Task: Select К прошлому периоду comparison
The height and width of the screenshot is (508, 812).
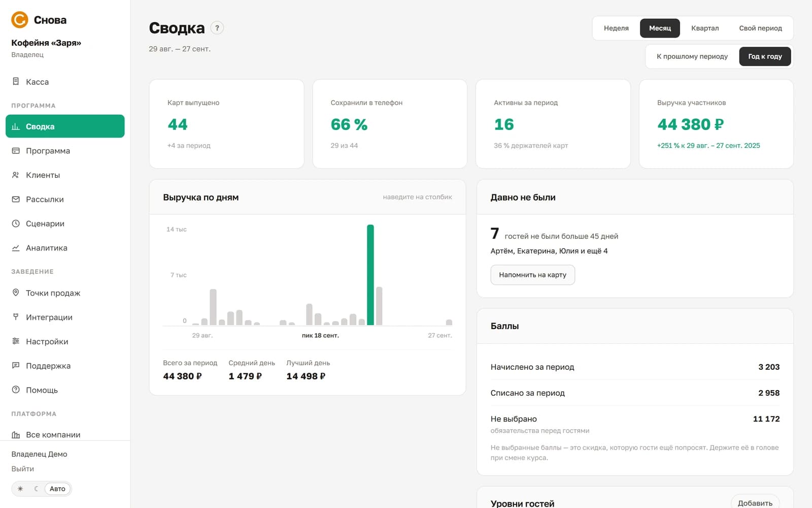Action: (x=692, y=56)
